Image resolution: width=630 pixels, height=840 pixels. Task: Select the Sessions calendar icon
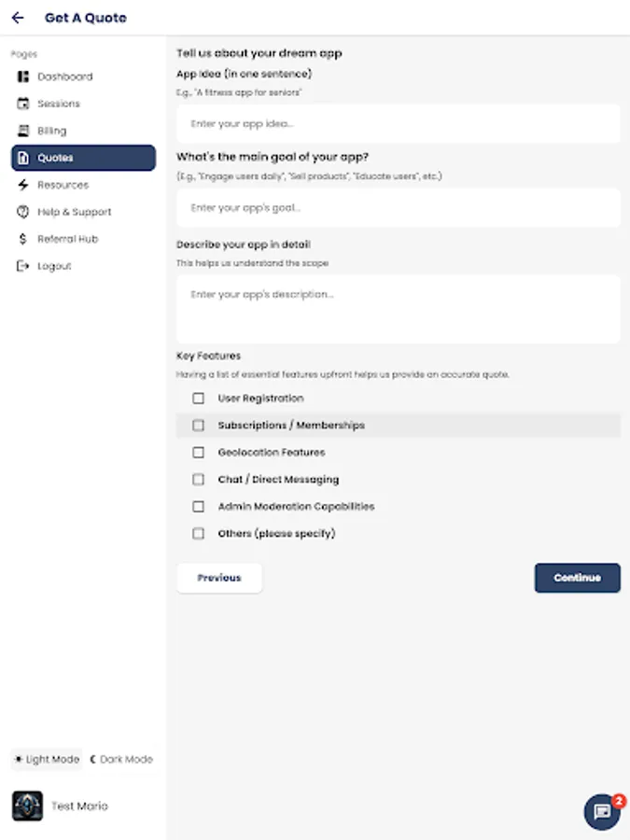22,104
